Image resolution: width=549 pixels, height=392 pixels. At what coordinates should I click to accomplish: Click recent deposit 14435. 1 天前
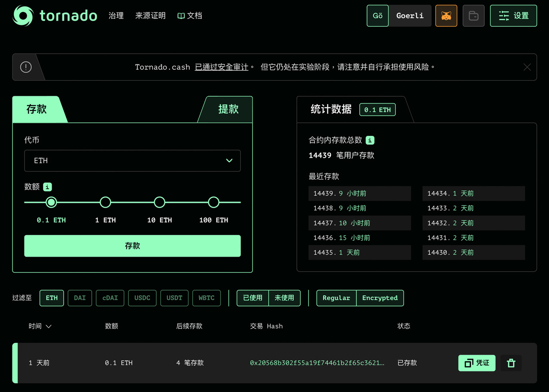360,252
